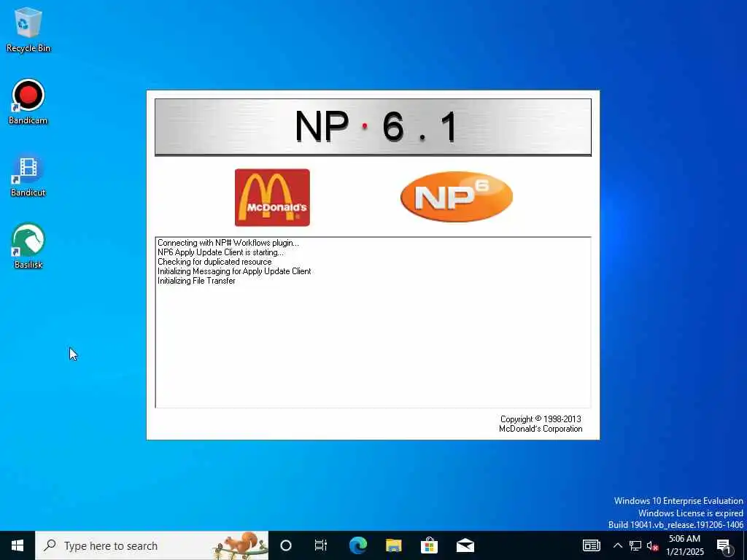Open the Windows Start menu

tap(18, 545)
